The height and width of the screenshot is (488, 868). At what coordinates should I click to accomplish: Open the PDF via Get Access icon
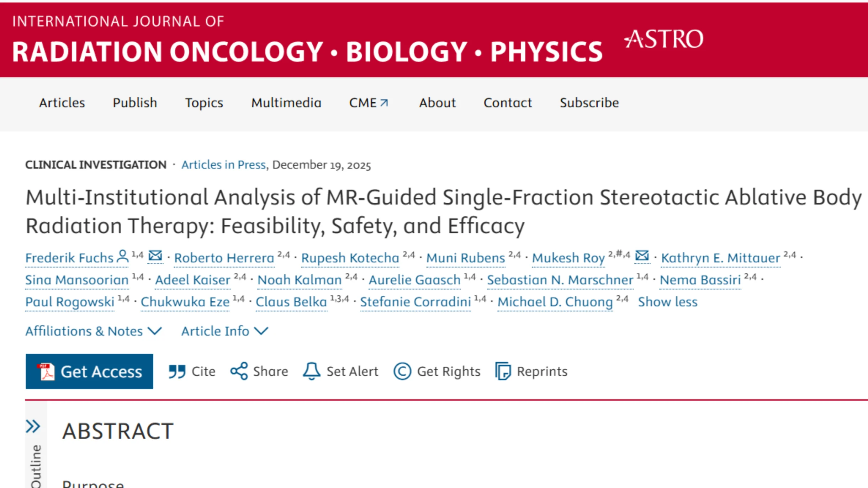(x=48, y=371)
